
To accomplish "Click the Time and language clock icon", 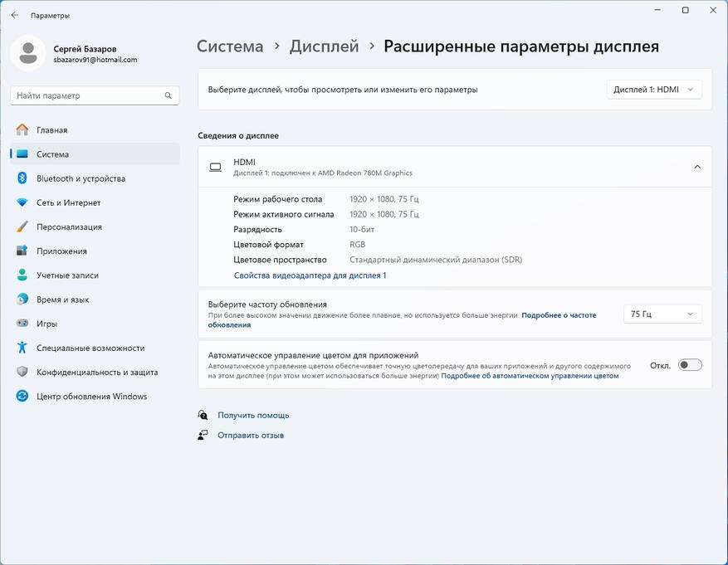I will click(22, 300).
